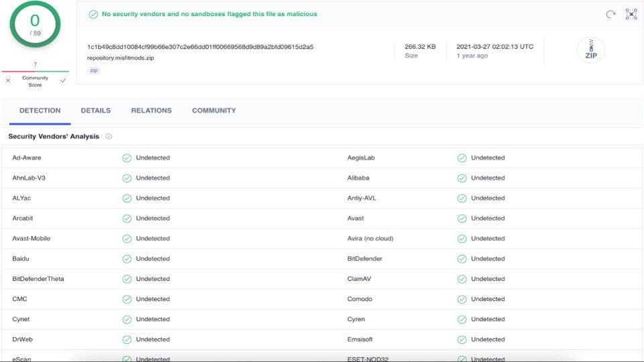Click the Ad-Aware undetected check icon
This screenshot has width=644, height=362.
coord(127,158)
